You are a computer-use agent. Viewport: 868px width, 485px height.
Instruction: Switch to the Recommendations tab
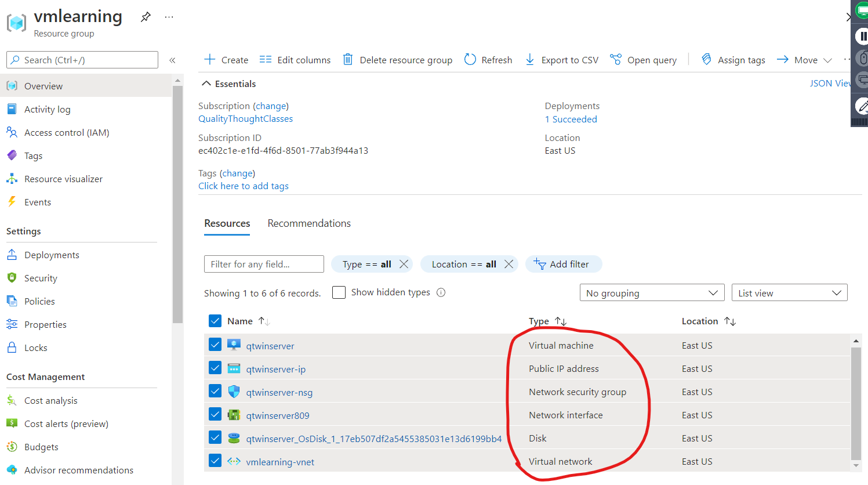click(x=309, y=223)
